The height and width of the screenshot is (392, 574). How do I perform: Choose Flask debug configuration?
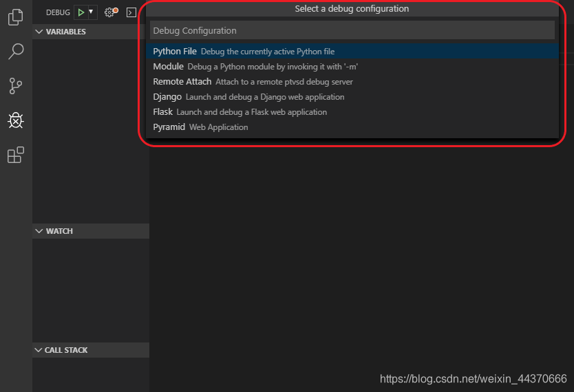pyautogui.click(x=352, y=112)
